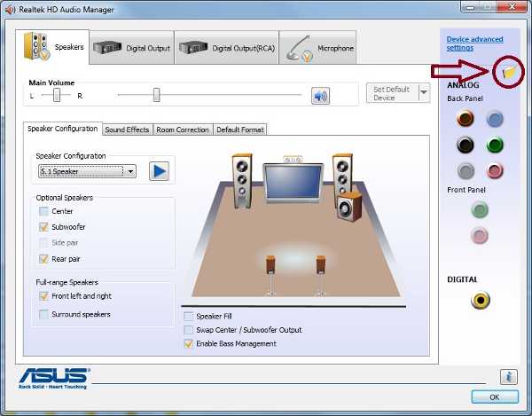
Task: Select the Room Correction tab
Action: tap(183, 130)
